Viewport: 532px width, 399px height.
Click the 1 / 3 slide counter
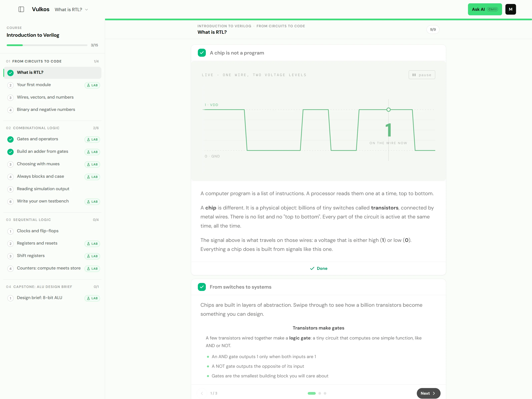pos(214,393)
